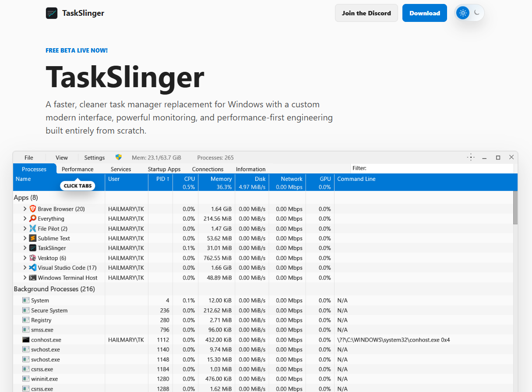Sort by the PID column header
Viewport: 532px width, 392px height.
pyautogui.click(x=160, y=182)
